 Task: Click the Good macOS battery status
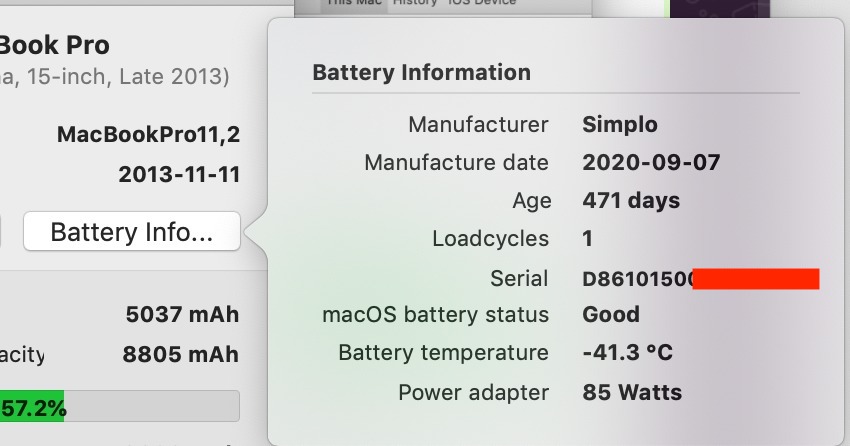(x=611, y=314)
